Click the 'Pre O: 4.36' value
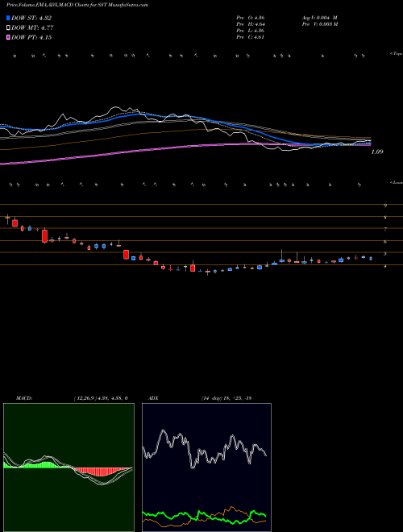The height and width of the screenshot is (532, 403). coord(251,18)
